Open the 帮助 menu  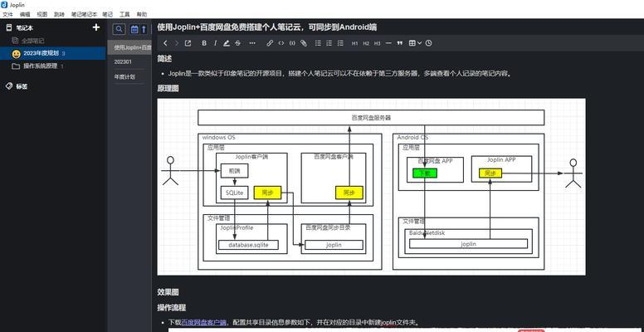[x=142, y=14]
